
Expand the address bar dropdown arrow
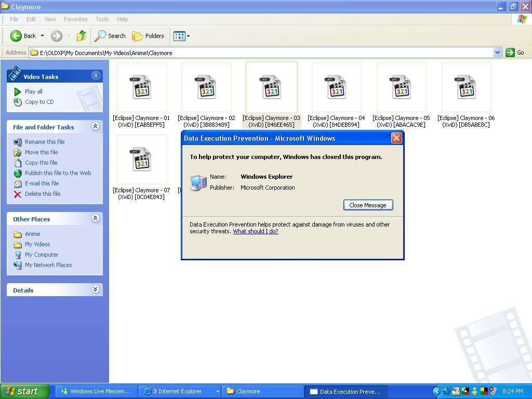[497, 52]
